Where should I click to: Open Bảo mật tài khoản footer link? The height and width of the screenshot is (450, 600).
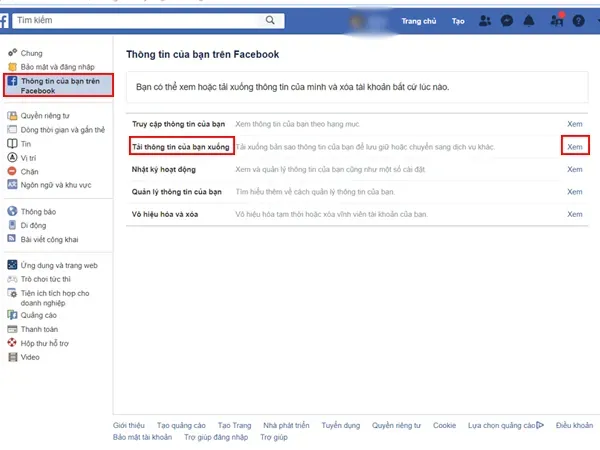[x=142, y=437]
